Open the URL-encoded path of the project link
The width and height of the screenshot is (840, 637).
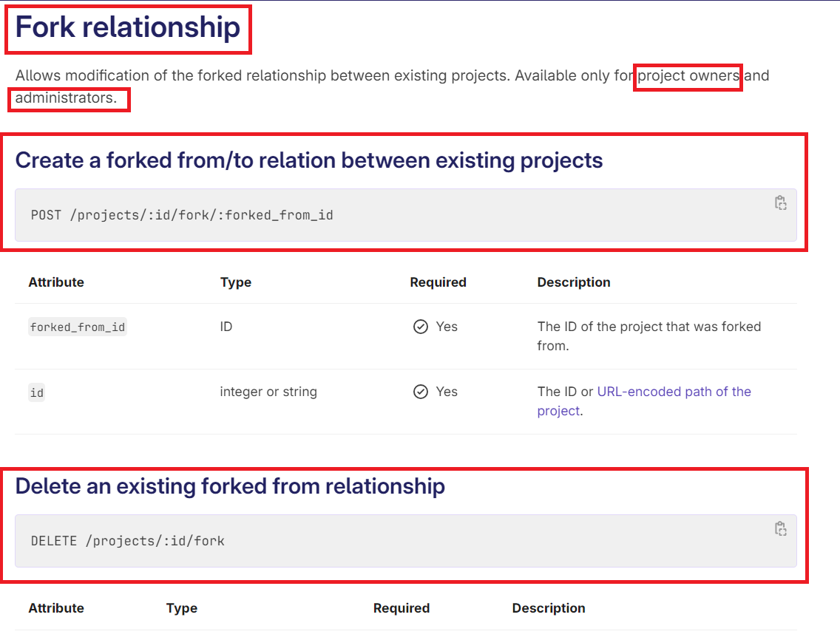pyautogui.click(x=673, y=392)
